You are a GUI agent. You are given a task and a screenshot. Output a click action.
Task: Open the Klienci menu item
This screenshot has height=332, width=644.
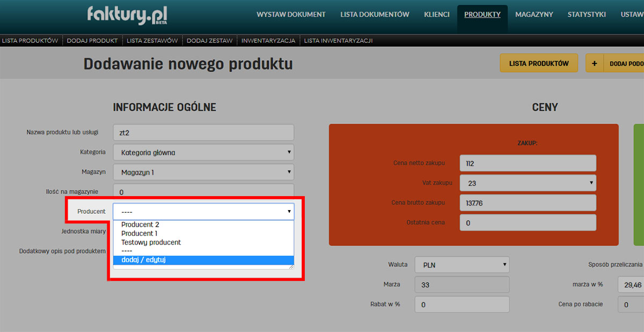tap(436, 15)
